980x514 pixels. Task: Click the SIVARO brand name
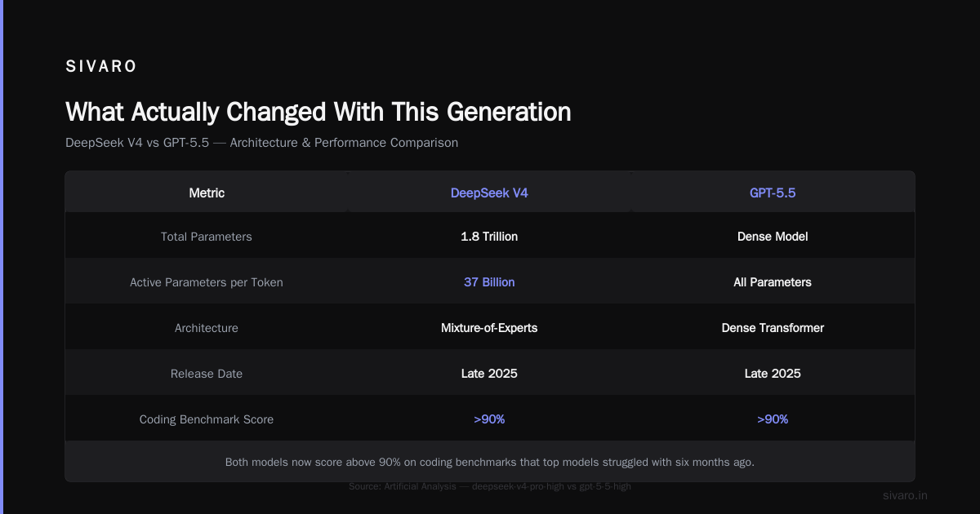coord(101,67)
